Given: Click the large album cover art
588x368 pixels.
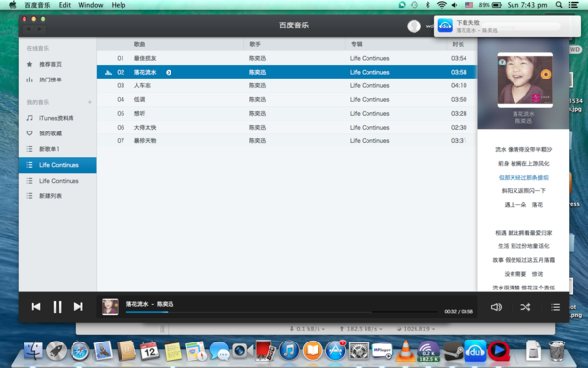Looking at the screenshot, I should click(524, 80).
